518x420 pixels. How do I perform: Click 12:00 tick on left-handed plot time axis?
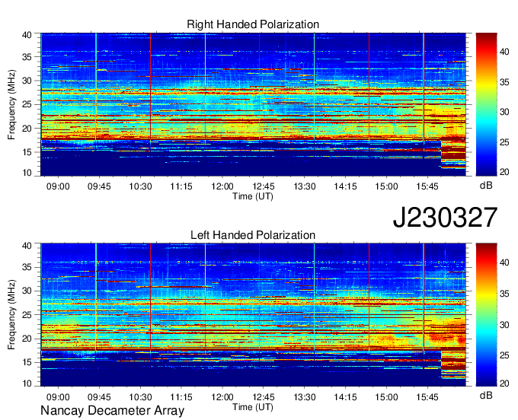point(222,397)
